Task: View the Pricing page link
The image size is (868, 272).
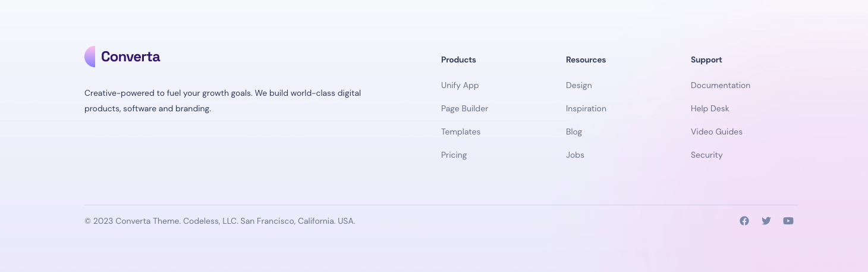Action: (x=454, y=155)
